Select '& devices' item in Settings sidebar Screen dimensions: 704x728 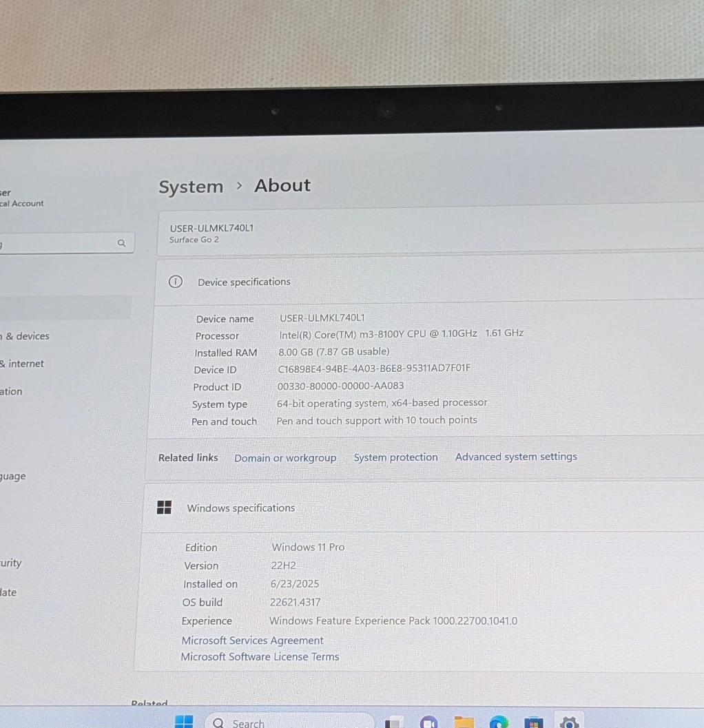click(x=25, y=336)
